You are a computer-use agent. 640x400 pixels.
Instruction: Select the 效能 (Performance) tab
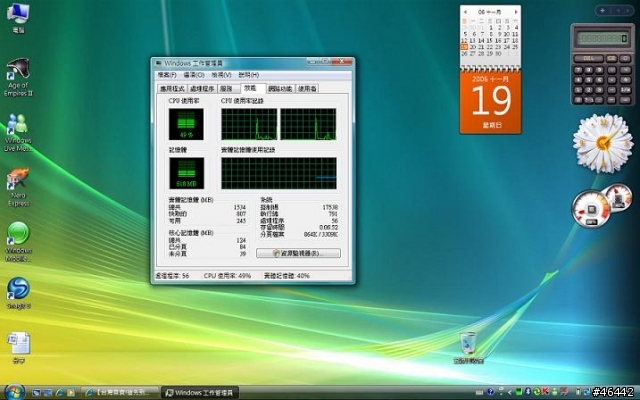(251, 88)
